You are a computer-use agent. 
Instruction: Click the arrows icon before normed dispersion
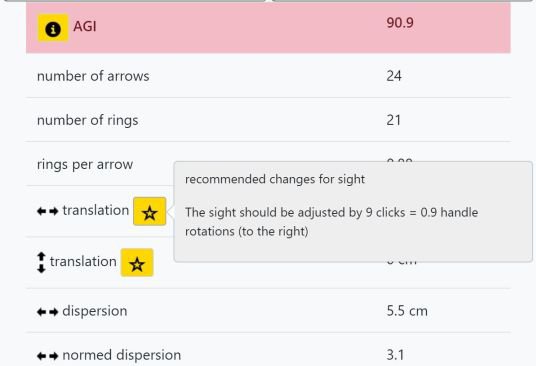click(48, 356)
